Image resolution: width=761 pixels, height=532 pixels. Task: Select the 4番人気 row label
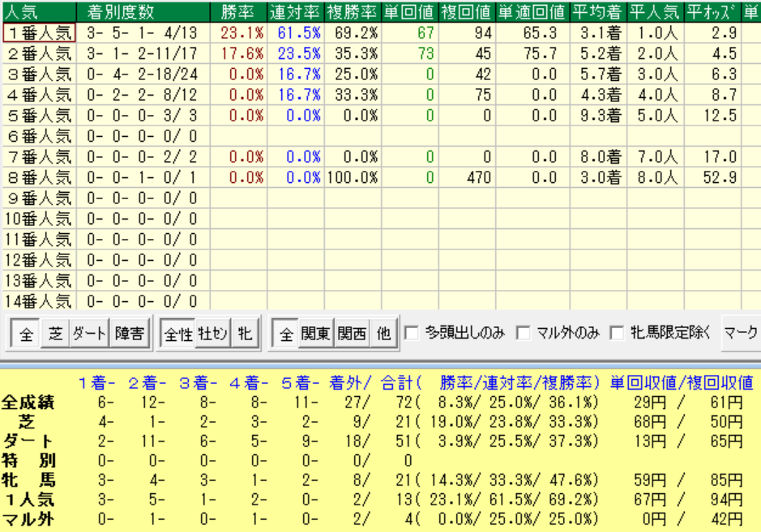pyautogui.click(x=40, y=95)
